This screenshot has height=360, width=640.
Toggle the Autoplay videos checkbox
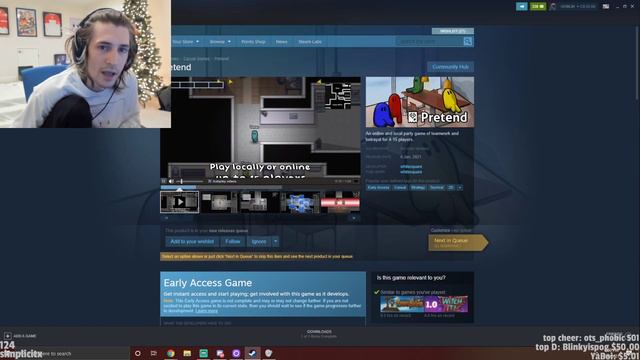coord(209,181)
